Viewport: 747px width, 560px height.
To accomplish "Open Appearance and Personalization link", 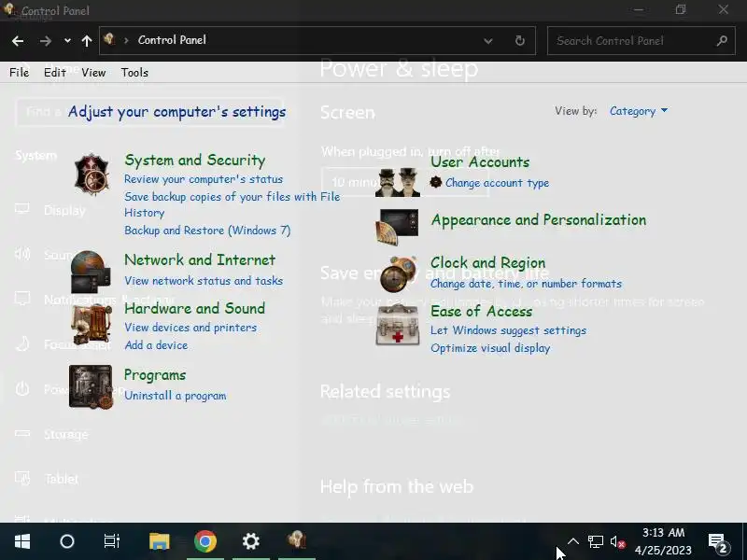I will point(539,220).
